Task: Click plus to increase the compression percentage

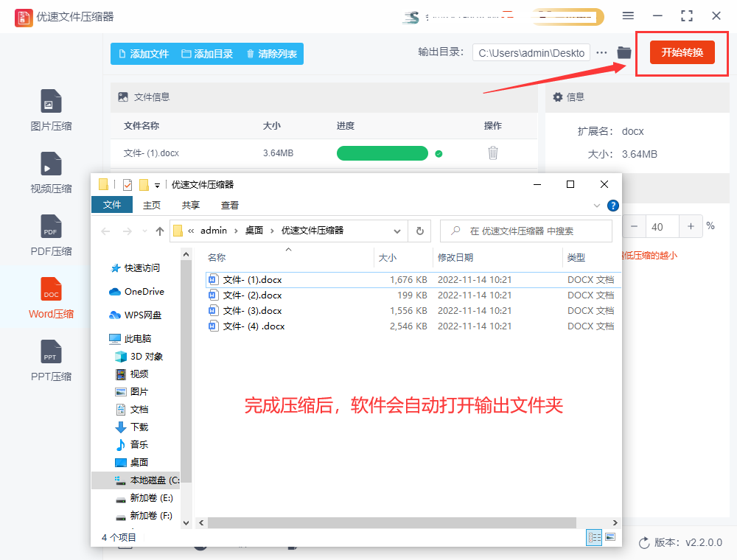Action: tap(691, 226)
